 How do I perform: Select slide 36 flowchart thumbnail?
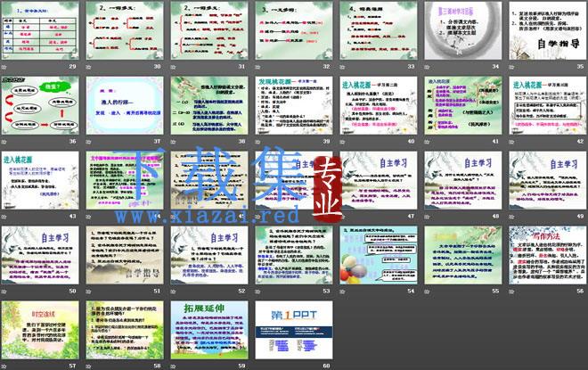coord(40,105)
